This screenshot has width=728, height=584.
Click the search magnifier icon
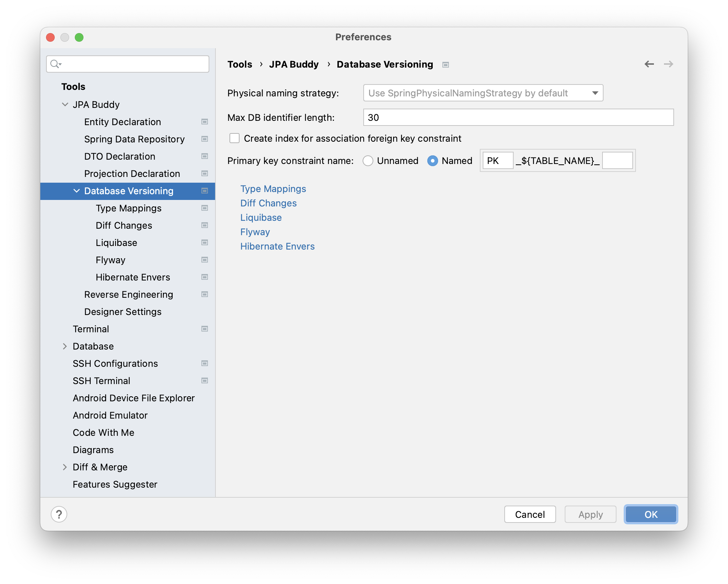(x=55, y=64)
